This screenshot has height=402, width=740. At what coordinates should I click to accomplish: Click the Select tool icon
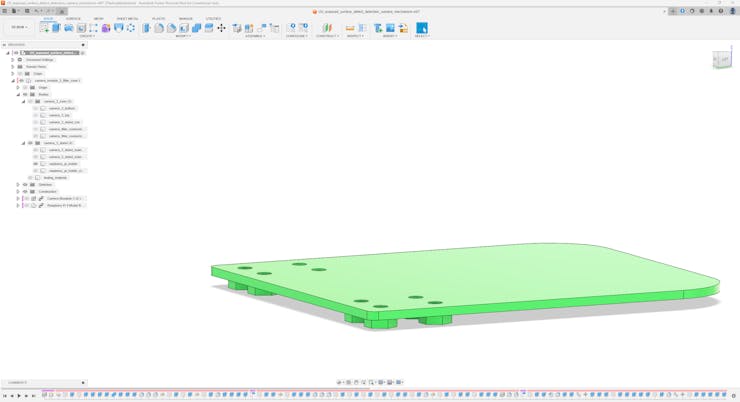pyautogui.click(x=421, y=28)
